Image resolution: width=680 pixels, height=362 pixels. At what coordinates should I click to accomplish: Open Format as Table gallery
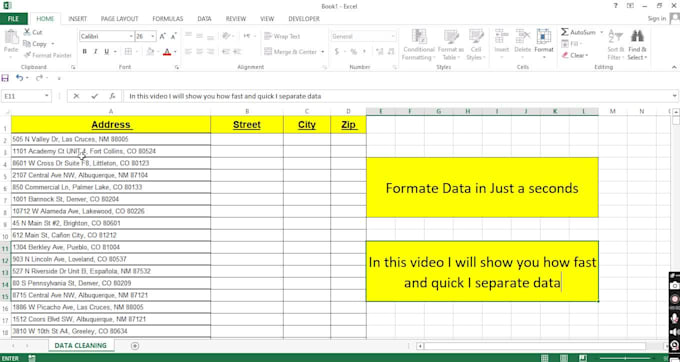point(451,45)
